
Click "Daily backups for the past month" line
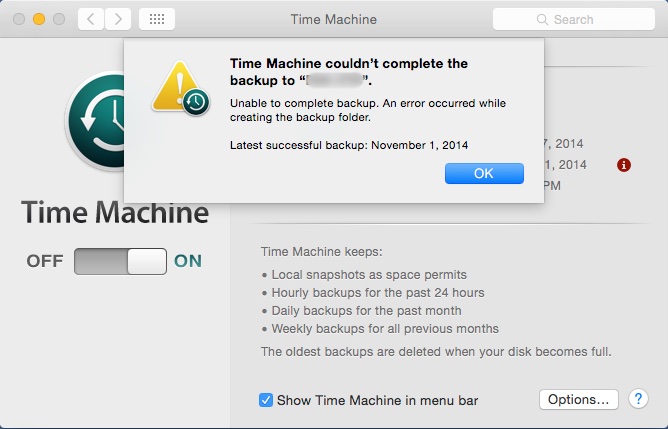(366, 311)
